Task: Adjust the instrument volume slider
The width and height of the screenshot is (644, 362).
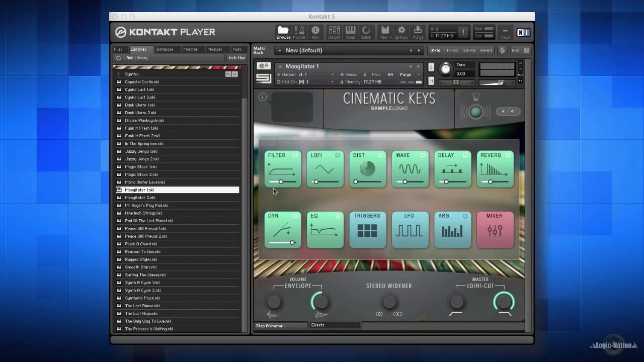Action: point(497,82)
